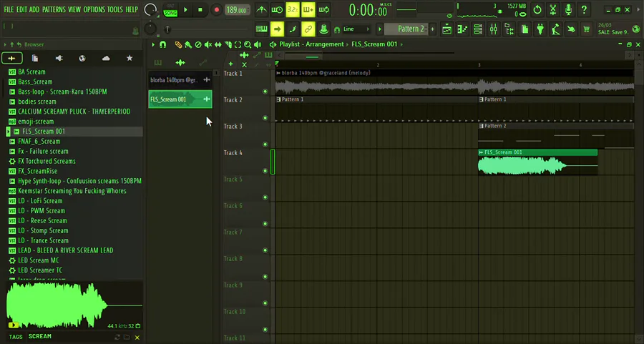Open pattern list arrow left of Pattern 2

click(x=380, y=29)
